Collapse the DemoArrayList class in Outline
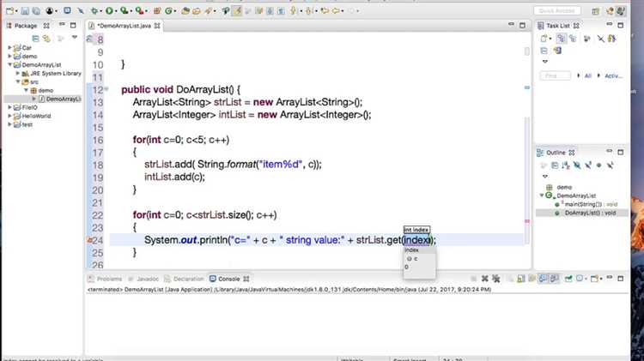 [542, 196]
